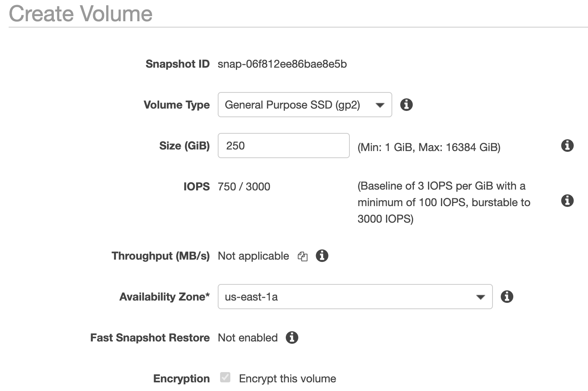Click the 'Encrypt this volume' label text
588x391 pixels.
pyautogui.click(x=287, y=378)
